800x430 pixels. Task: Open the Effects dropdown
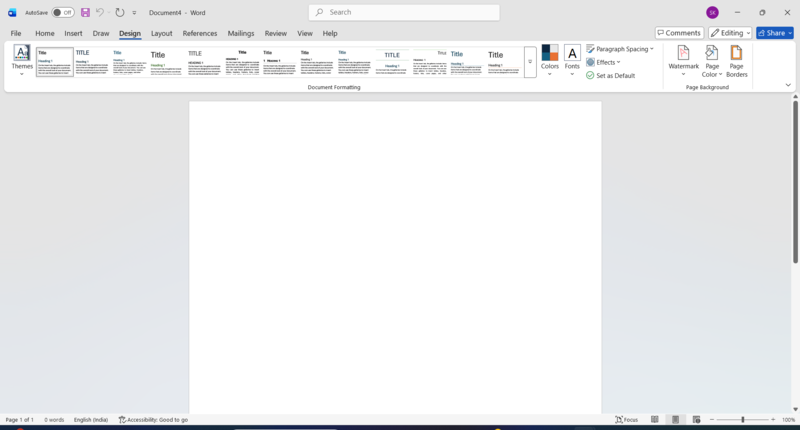pos(604,62)
